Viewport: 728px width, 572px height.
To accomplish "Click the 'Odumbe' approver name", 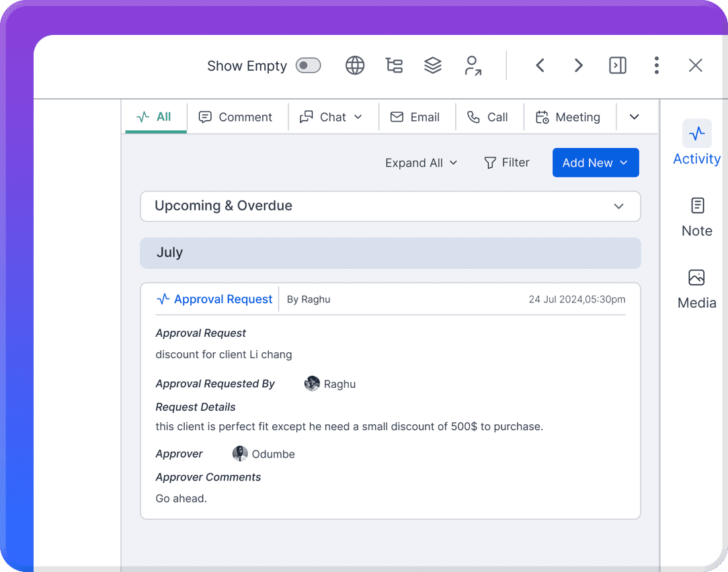I will tap(274, 454).
